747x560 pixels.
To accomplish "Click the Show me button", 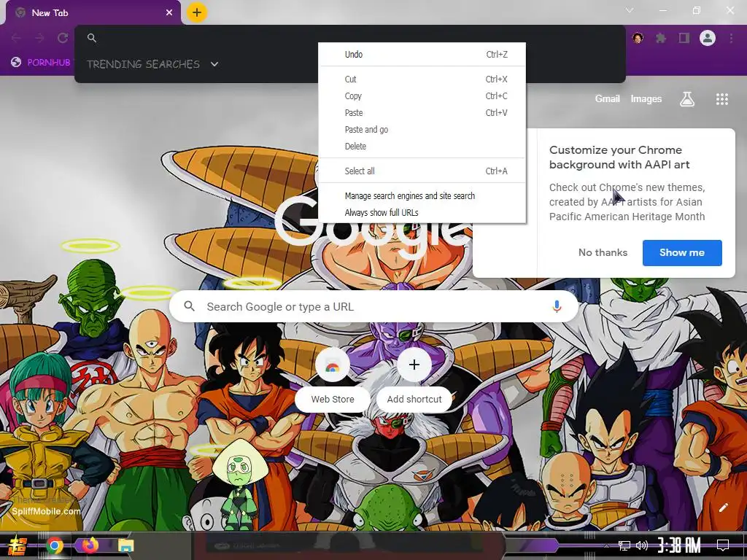I will (x=682, y=253).
